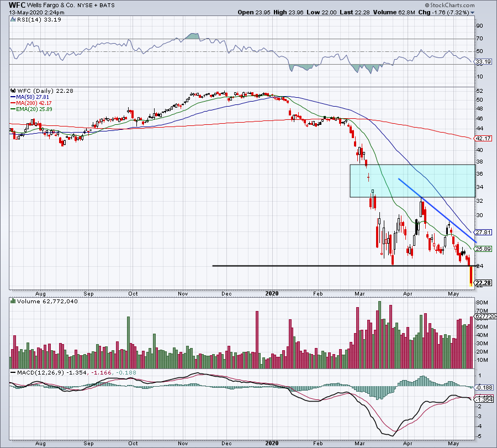Click the 52 label on price axis
This screenshot has width=497, height=448.
tap(479, 91)
